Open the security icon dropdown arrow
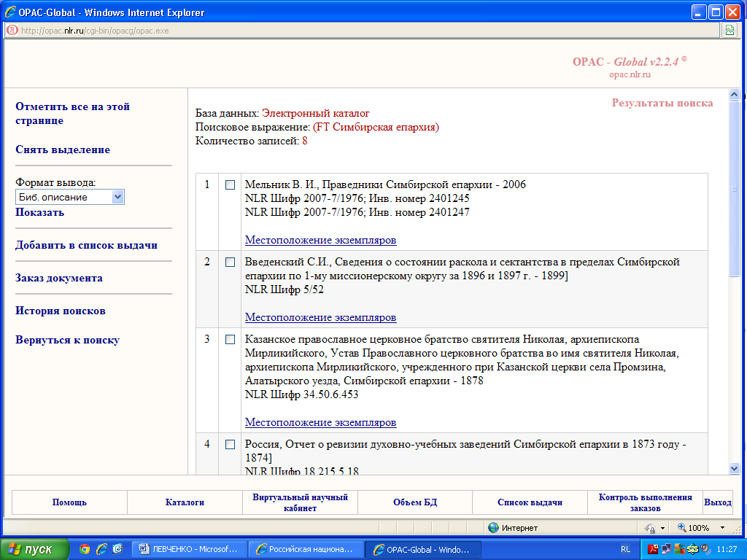 point(662,528)
